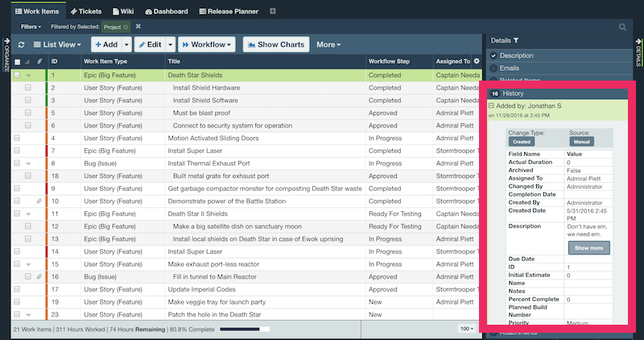The width and height of the screenshot is (644, 340).
Task: Collapse the Death Star Shields row
Action: tap(28, 76)
